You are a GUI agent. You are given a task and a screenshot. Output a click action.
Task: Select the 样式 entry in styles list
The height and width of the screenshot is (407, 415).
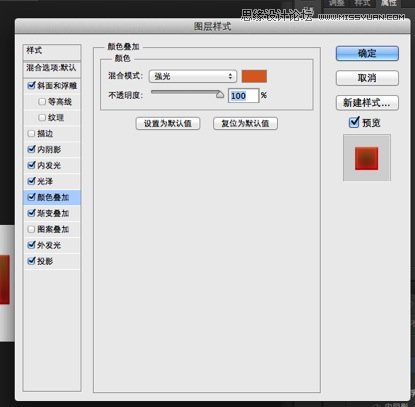pos(52,52)
